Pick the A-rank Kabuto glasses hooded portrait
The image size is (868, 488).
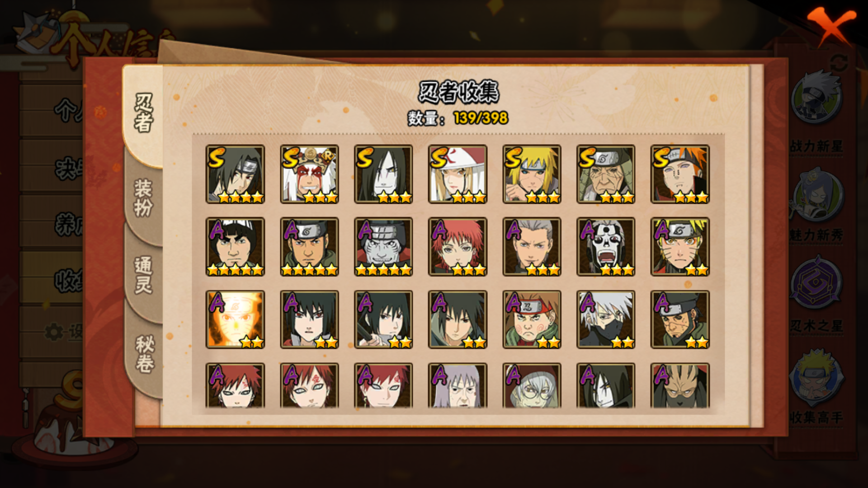[x=532, y=385]
